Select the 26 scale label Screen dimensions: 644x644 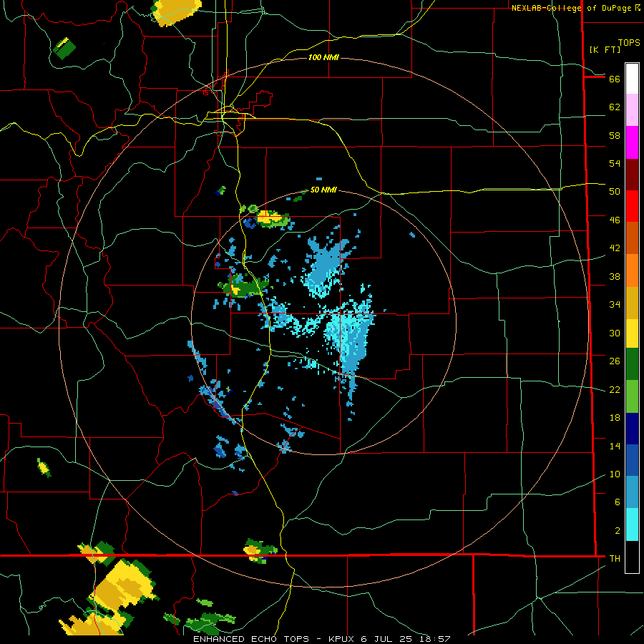[615, 361]
